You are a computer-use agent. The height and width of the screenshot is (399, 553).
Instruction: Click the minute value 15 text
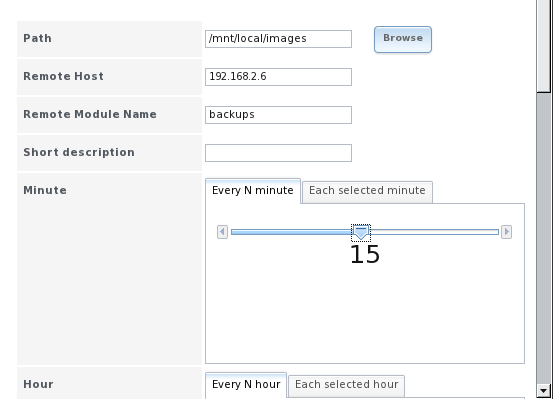point(365,254)
